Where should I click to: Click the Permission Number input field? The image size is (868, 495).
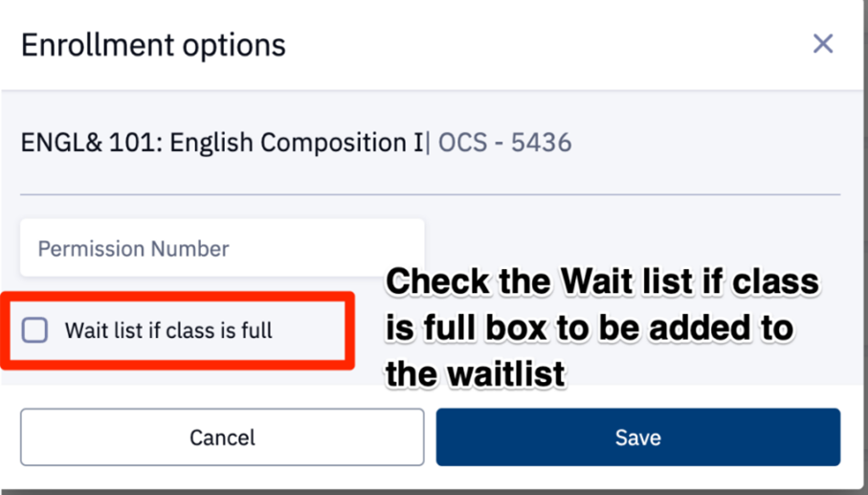click(222, 249)
